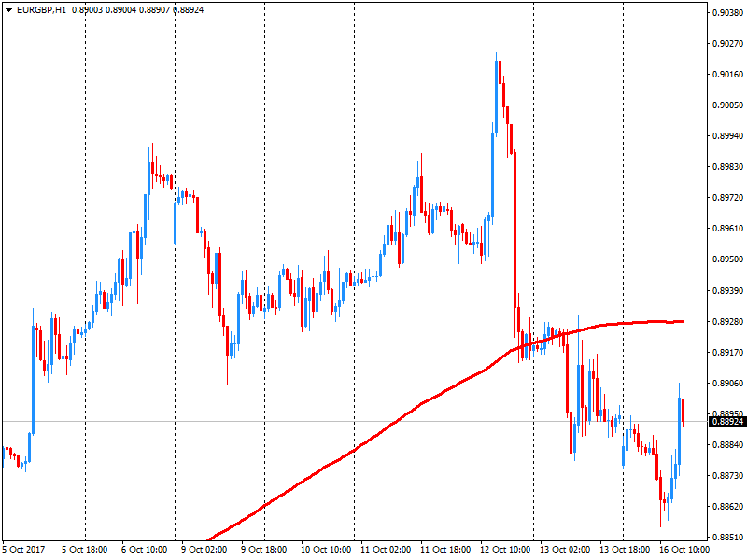747x560 pixels.
Task: Click the time label 13 Oct 02:00
Action: pos(565,550)
